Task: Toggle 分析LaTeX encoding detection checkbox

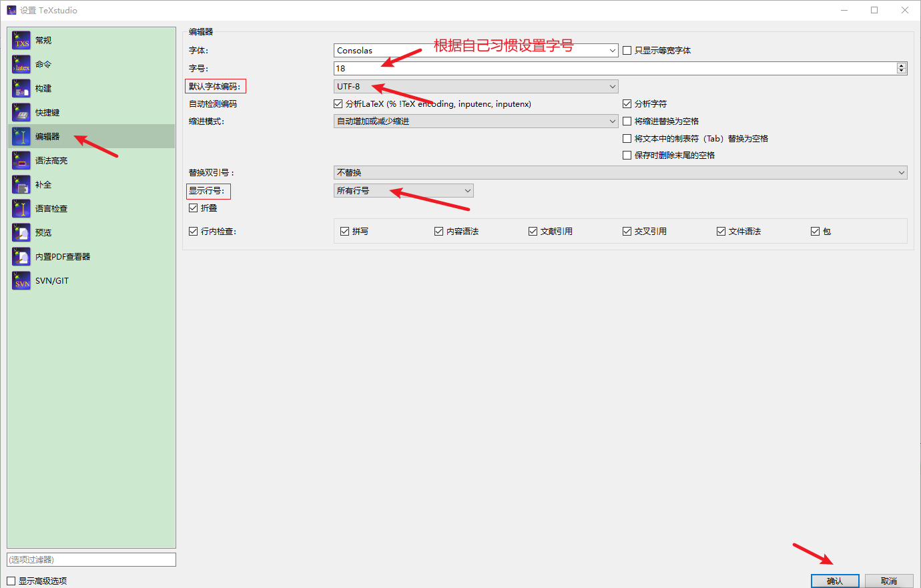Action: tap(338, 103)
